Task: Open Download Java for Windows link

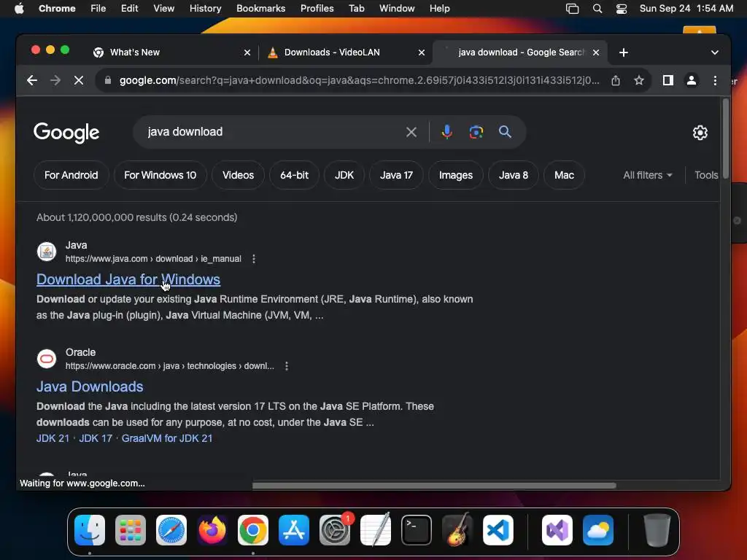Action: coord(128,279)
